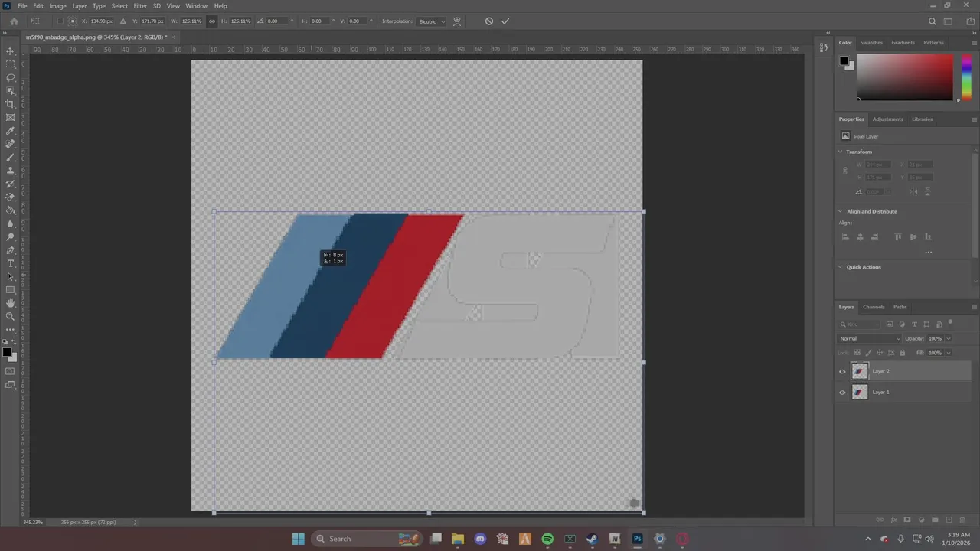Hide Layer 2 using its eye icon

coord(842,372)
